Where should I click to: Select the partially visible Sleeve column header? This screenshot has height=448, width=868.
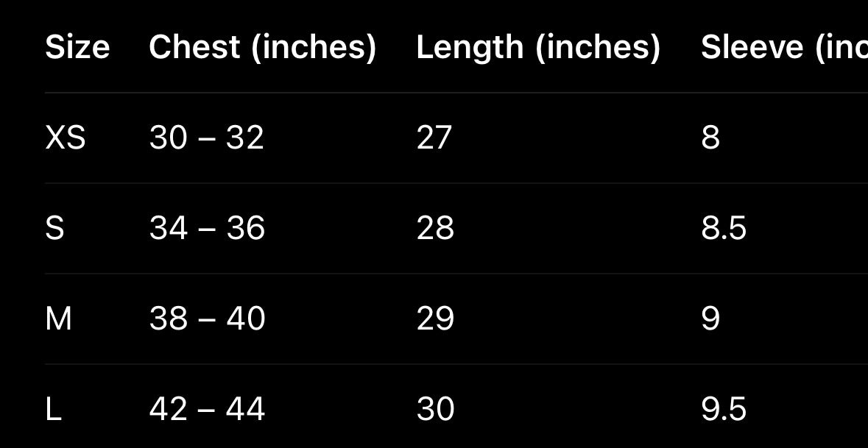point(783,47)
